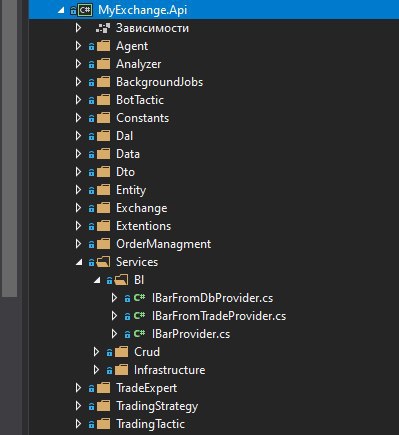Expand the BackgroundJobs folder arrow
Viewport: 399px width, 435px height.
click(78, 82)
